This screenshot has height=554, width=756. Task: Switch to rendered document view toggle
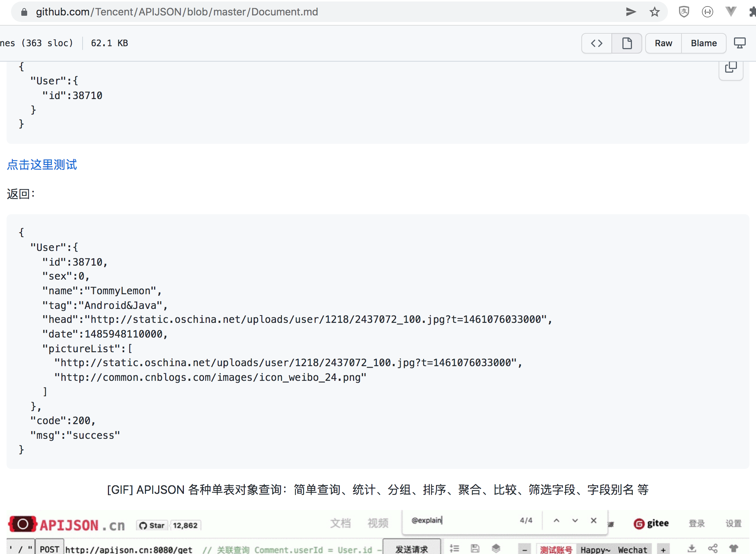[x=627, y=43]
